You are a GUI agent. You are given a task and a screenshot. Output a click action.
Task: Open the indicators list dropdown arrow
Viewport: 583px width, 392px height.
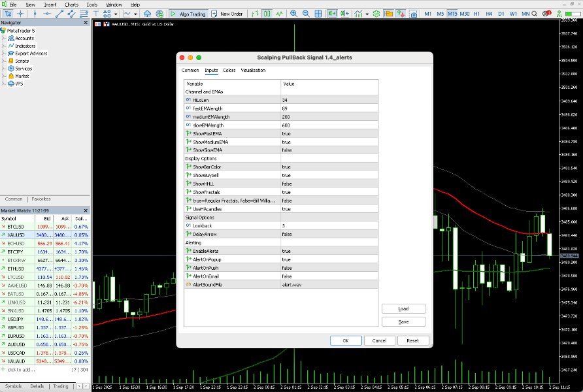click(367, 14)
